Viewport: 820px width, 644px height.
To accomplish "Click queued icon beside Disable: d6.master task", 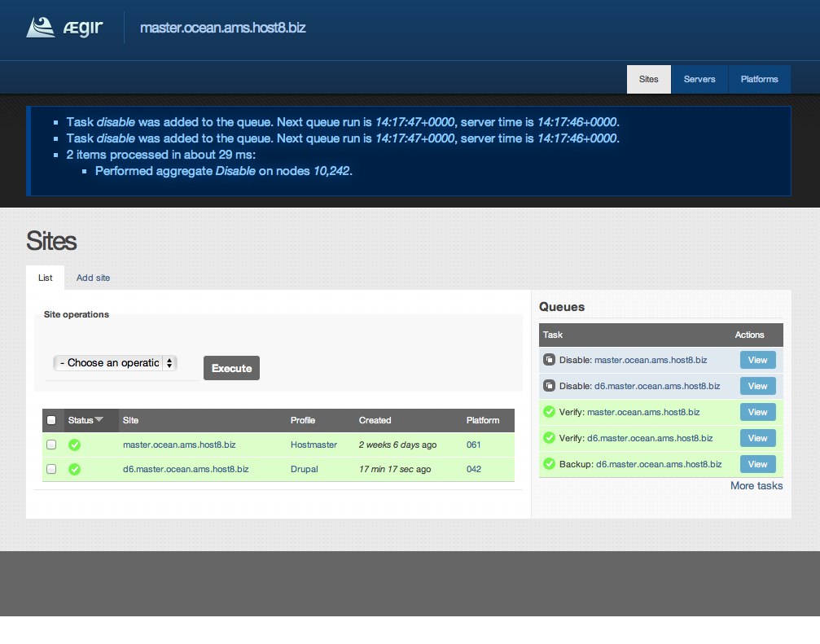I will (x=549, y=386).
